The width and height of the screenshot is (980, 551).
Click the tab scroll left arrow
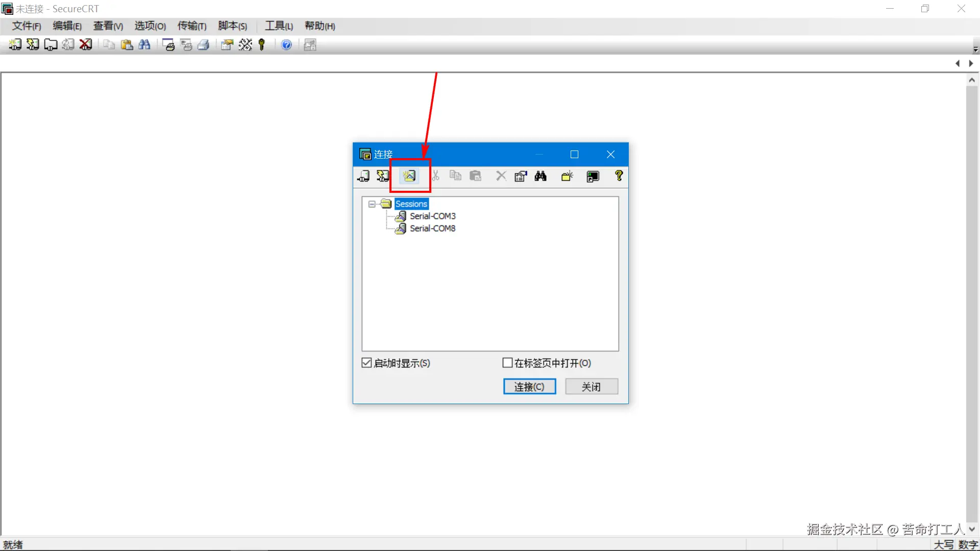(x=958, y=64)
